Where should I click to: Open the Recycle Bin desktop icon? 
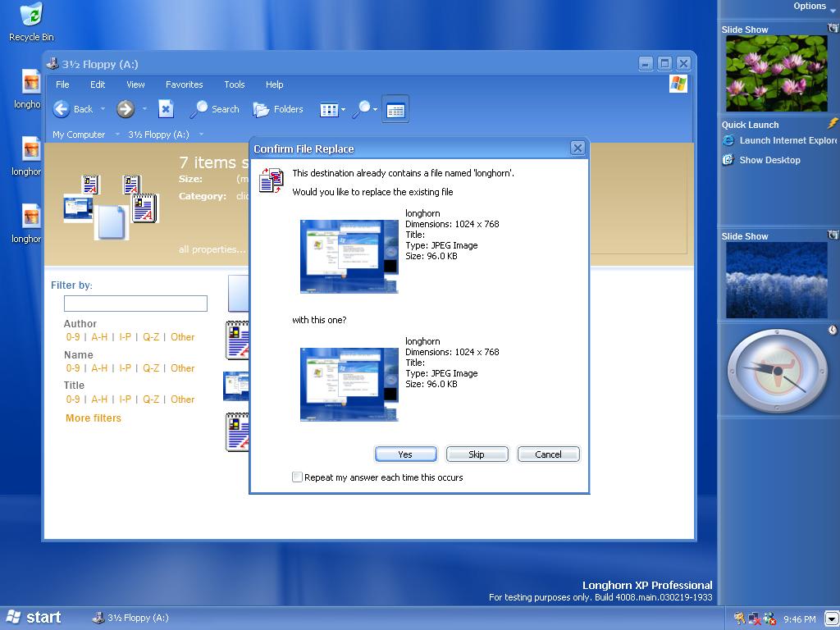[32, 21]
